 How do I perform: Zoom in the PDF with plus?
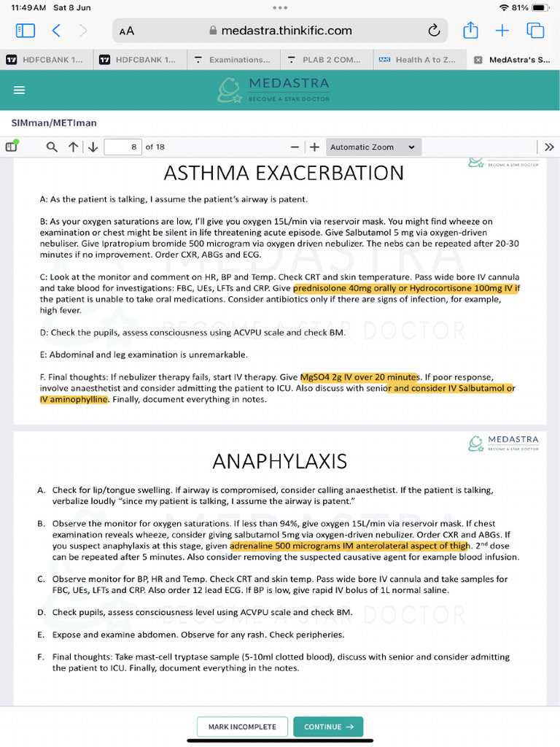tap(314, 147)
